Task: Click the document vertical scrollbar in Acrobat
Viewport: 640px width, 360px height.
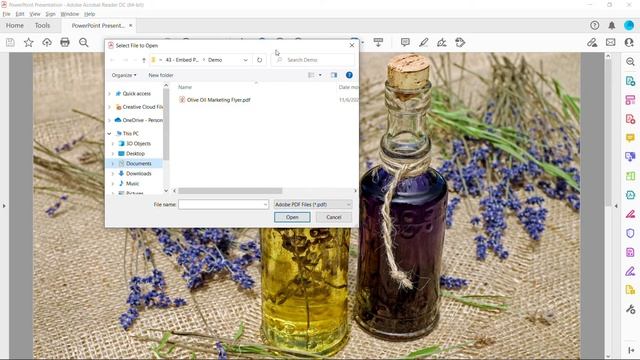Action: [x=608, y=133]
